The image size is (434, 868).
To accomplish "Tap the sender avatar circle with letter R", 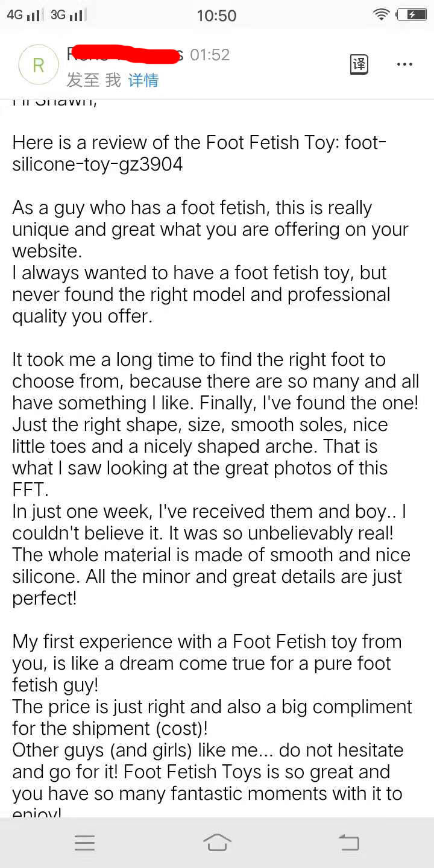I will tap(38, 64).
